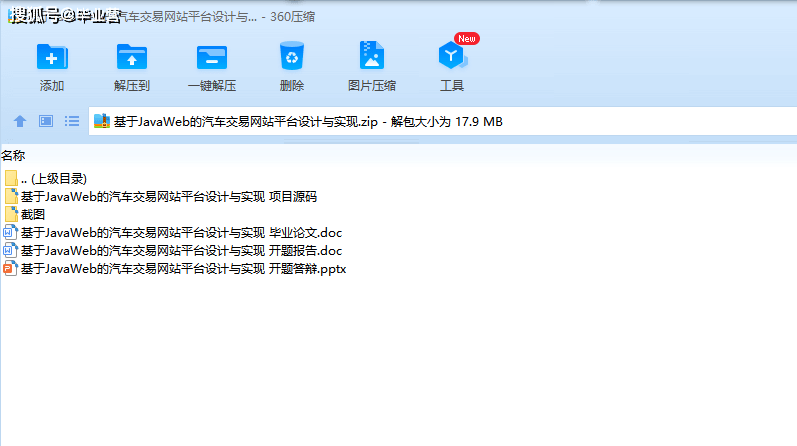This screenshot has width=797, height=446.
Task: Select the 截图 screenshots folder
Action: tap(32, 214)
